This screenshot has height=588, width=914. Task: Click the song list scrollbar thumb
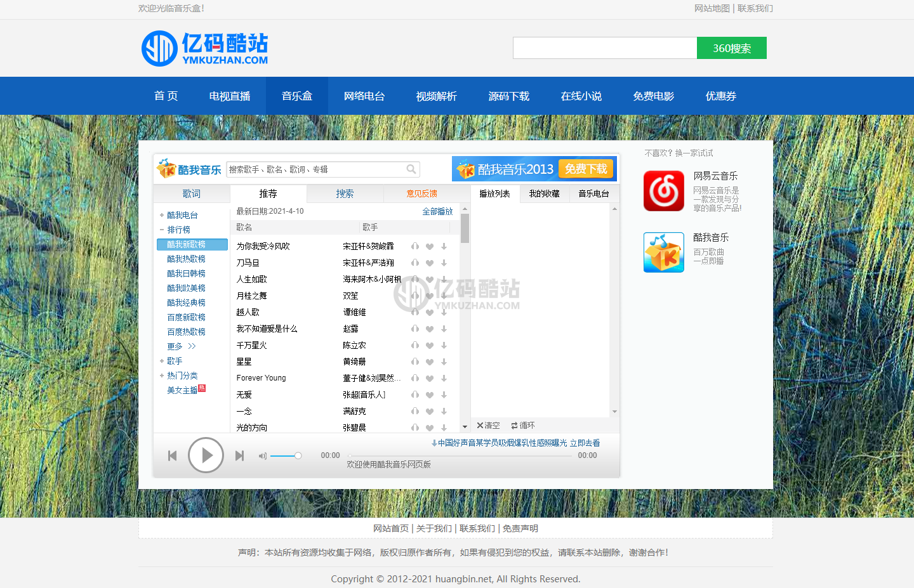tap(465, 228)
